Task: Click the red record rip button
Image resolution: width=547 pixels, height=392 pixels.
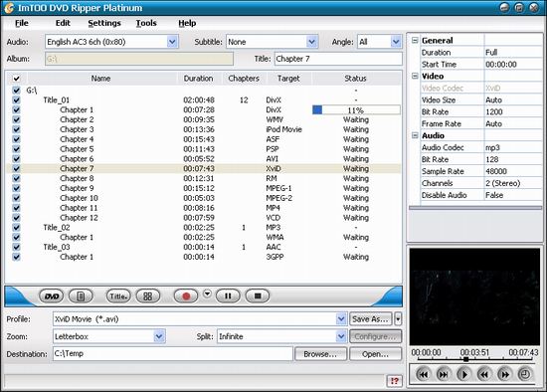Action: pos(186,296)
